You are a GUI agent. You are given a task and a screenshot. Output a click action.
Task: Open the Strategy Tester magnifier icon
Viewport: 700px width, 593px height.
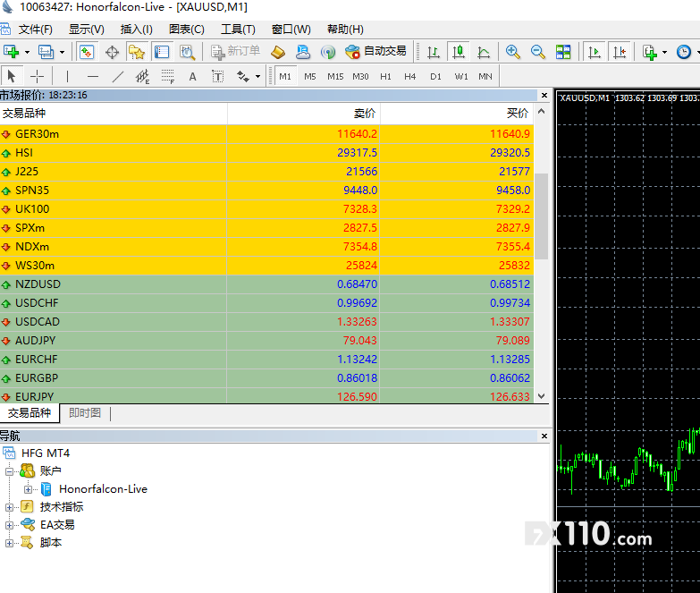(x=187, y=52)
